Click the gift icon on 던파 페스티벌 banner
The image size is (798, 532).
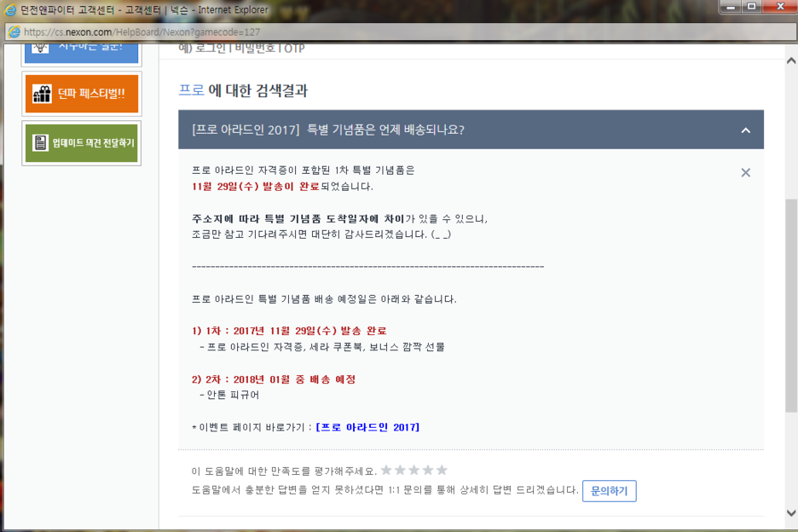pos(42,94)
